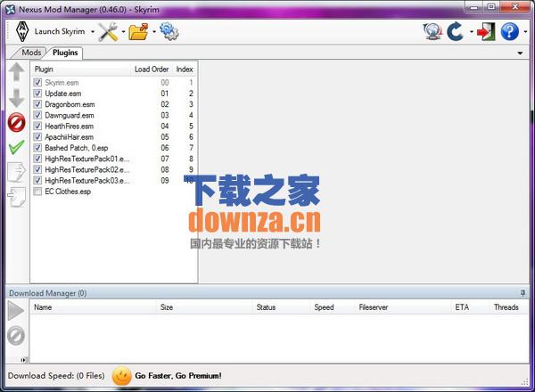Toggle HighResTexturePack01 checkbox
This screenshot has height=392, width=535.
(37, 159)
